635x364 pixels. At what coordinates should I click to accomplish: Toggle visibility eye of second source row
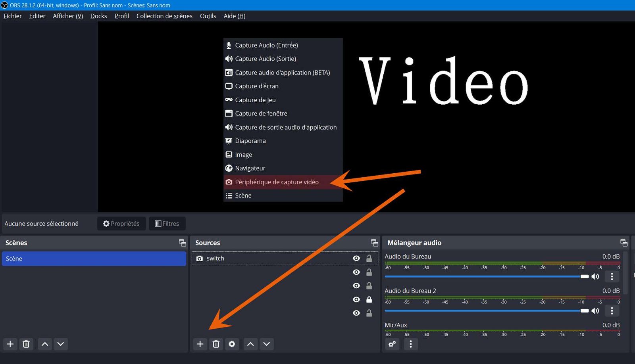[x=356, y=272]
